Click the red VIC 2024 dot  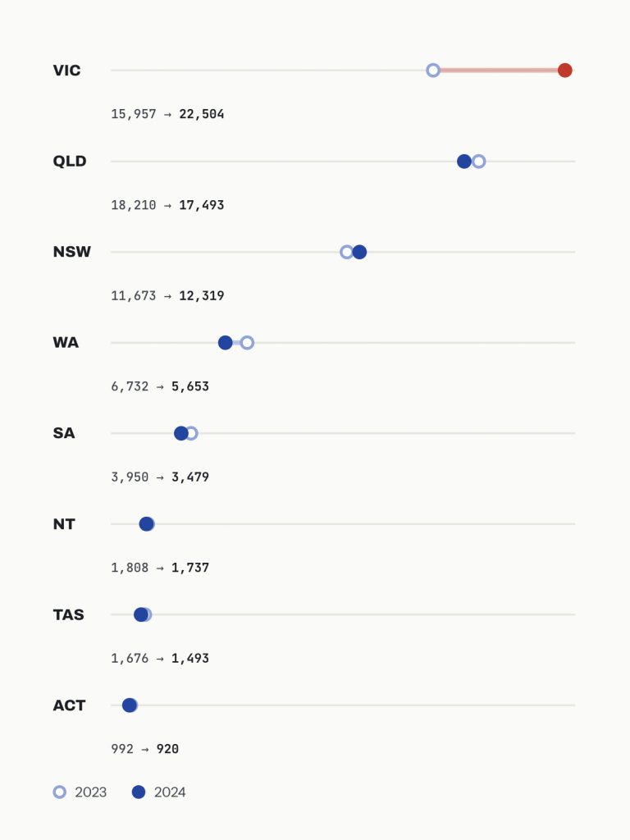[x=564, y=71]
